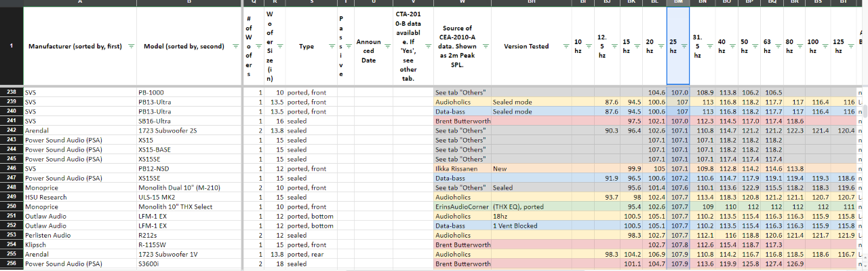This screenshot has width=868, height=271.
Task: Open the Manufacturer column filter icon
Action: click(x=132, y=47)
